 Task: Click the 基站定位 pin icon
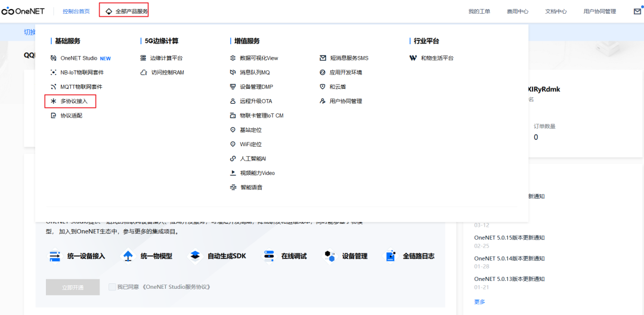point(233,130)
